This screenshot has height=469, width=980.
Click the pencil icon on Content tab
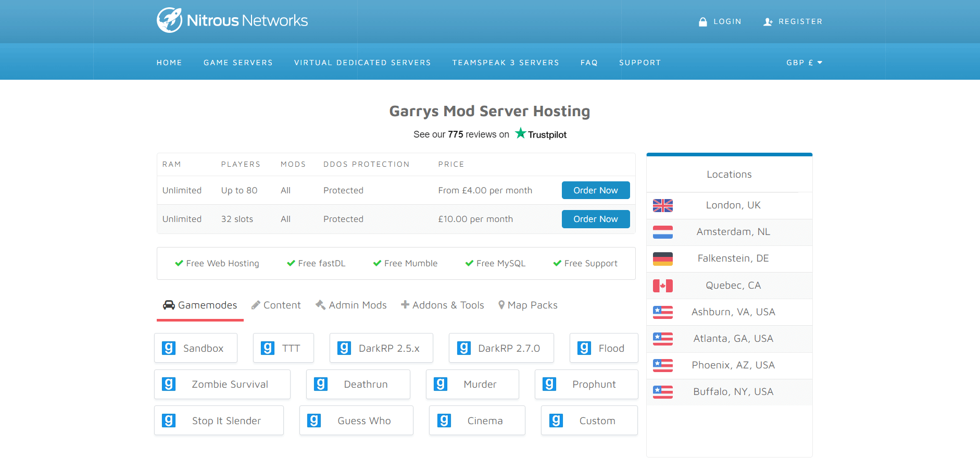(256, 305)
